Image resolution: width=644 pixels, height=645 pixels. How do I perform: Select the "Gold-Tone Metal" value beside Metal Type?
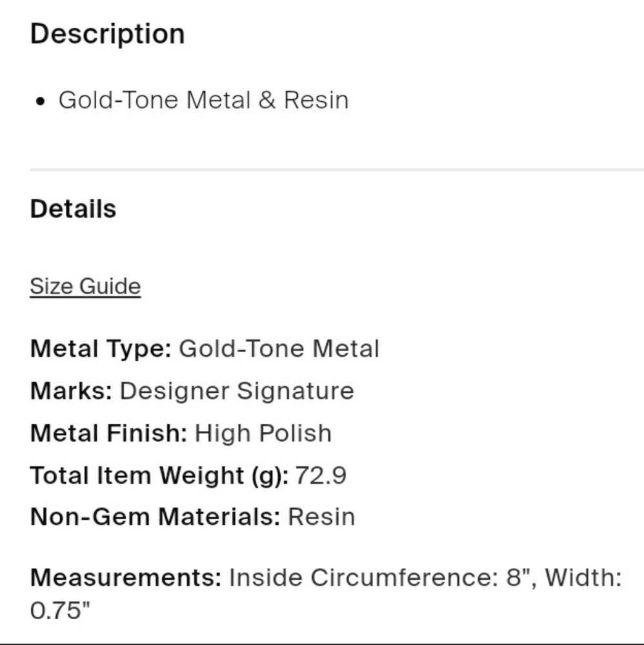pos(279,349)
